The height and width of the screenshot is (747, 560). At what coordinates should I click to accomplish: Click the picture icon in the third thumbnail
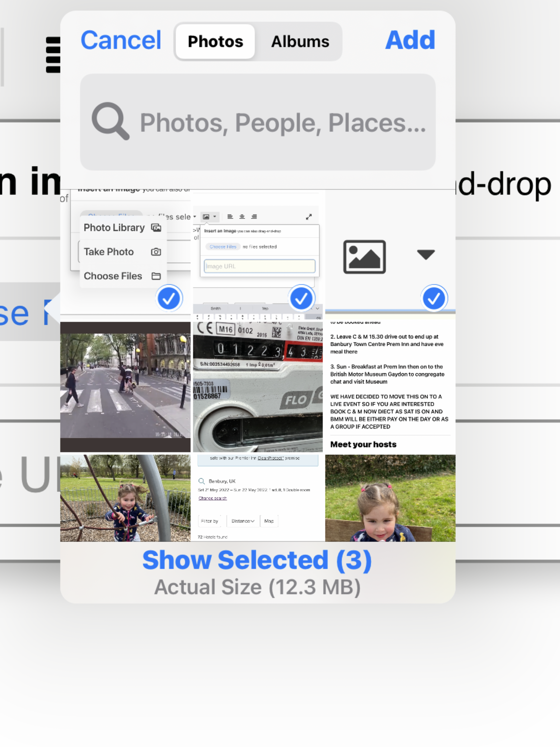[x=364, y=257]
